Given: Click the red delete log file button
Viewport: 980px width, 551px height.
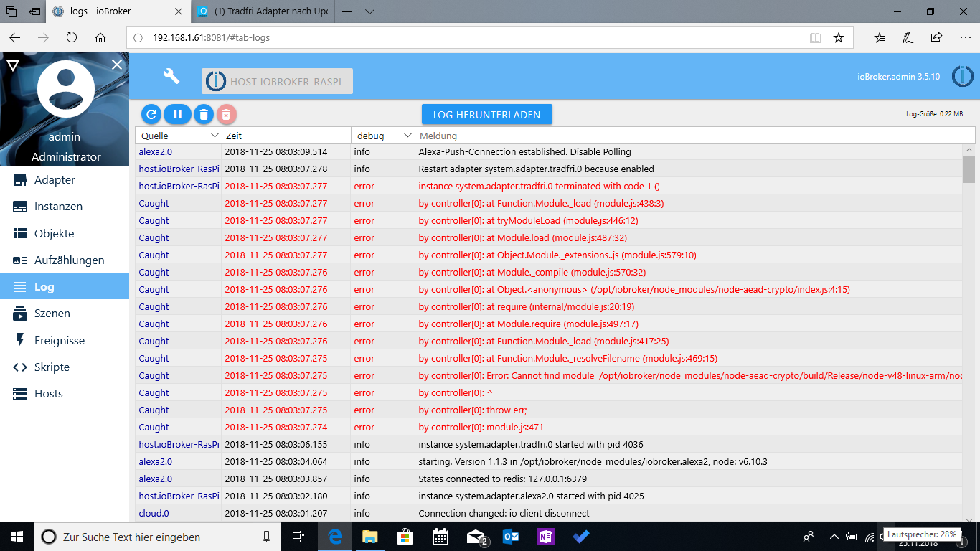Looking at the screenshot, I should coord(226,114).
